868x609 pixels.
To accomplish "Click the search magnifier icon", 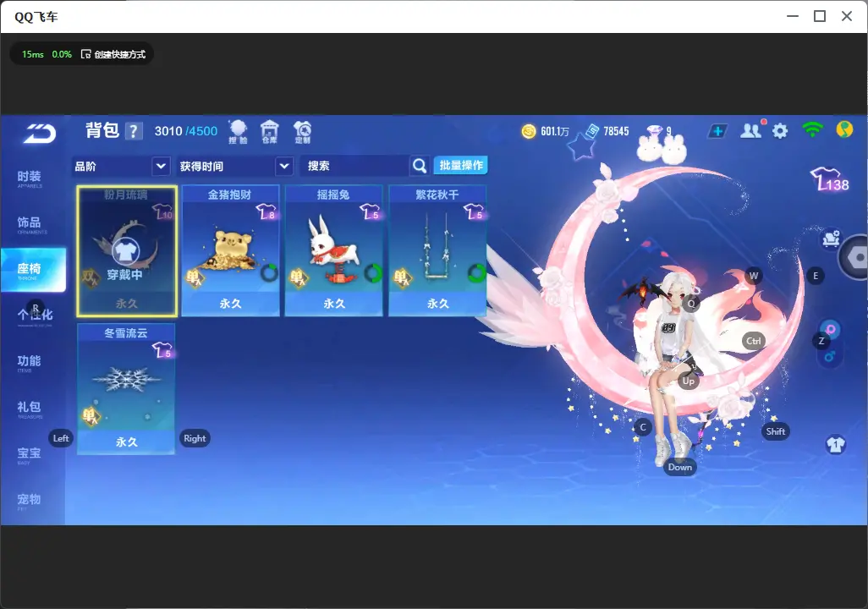I will [x=420, y=166].
